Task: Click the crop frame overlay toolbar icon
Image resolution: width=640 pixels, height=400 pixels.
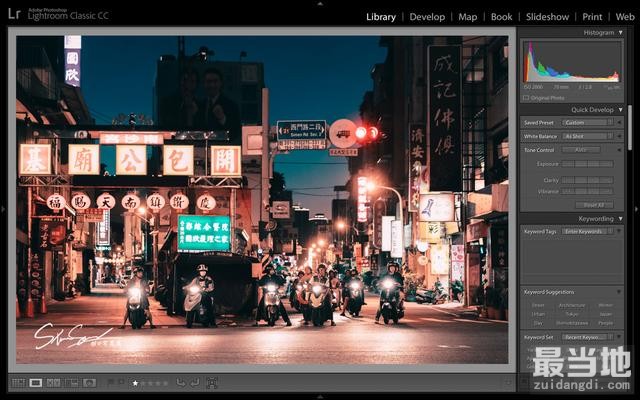Action: [211, 383]
